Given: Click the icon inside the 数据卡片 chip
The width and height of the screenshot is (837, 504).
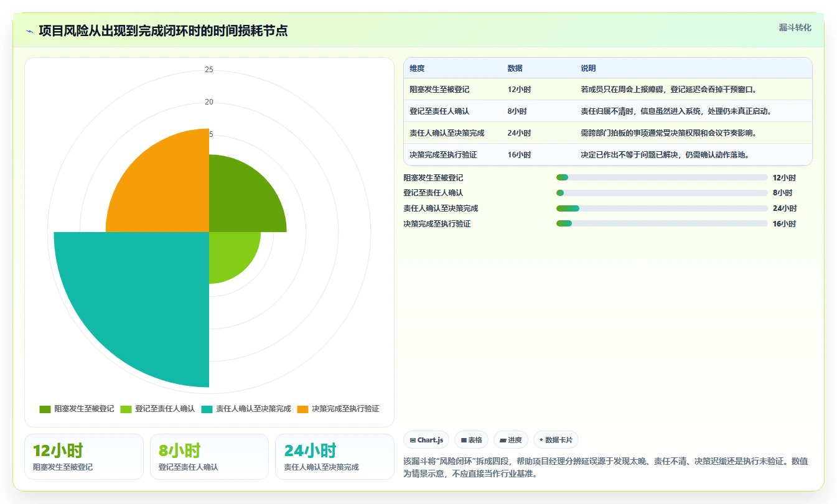Looking at the screenshot, I should click(541, 441).
